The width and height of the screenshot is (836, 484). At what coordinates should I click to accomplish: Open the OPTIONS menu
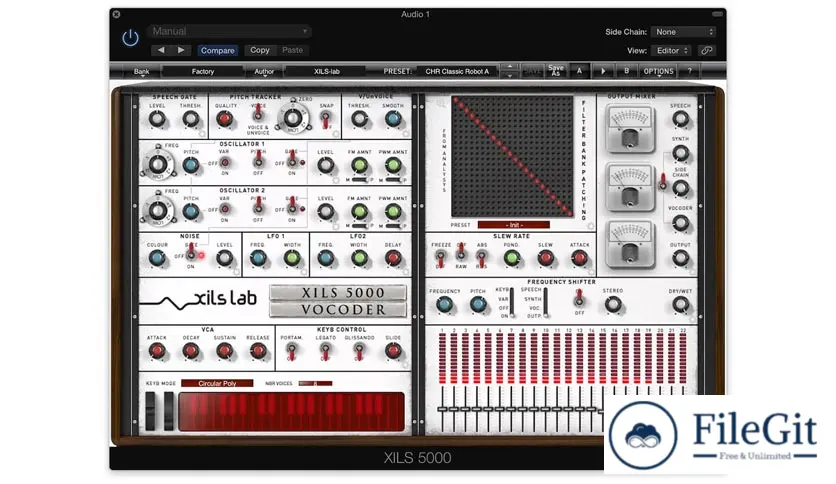click(658, 71)
